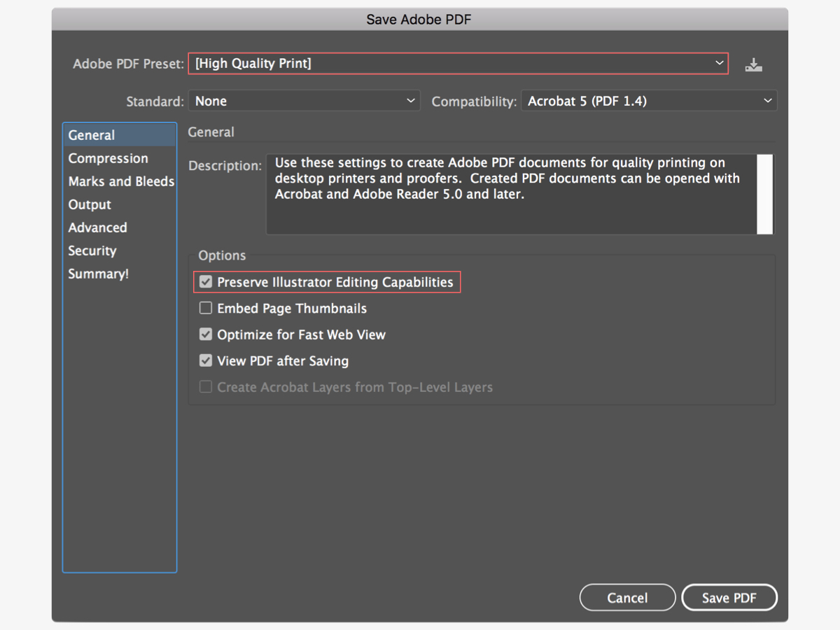The height and width of the screenshot is (630, 840).
Task: Open the Output settings panel
Action: [x=89, y=204]
